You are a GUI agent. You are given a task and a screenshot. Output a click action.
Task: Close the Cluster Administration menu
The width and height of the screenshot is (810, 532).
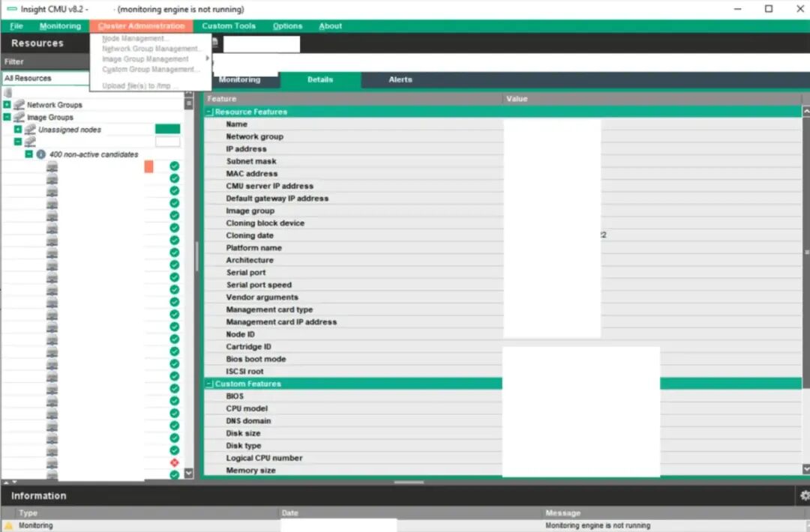[x=141, y=25]
